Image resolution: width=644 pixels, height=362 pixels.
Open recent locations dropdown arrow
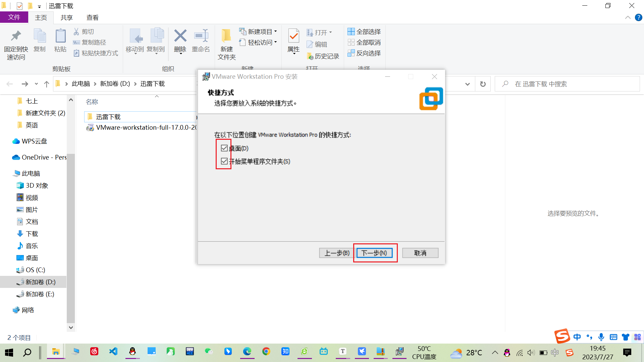[36, 84]
